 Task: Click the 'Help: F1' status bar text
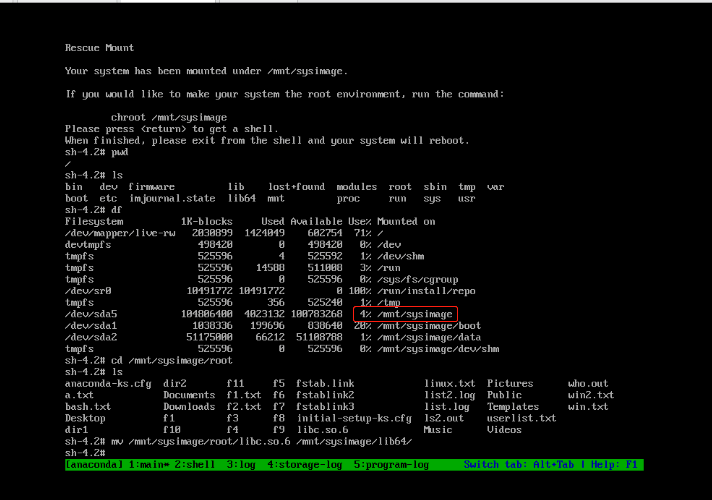point(615,465)
